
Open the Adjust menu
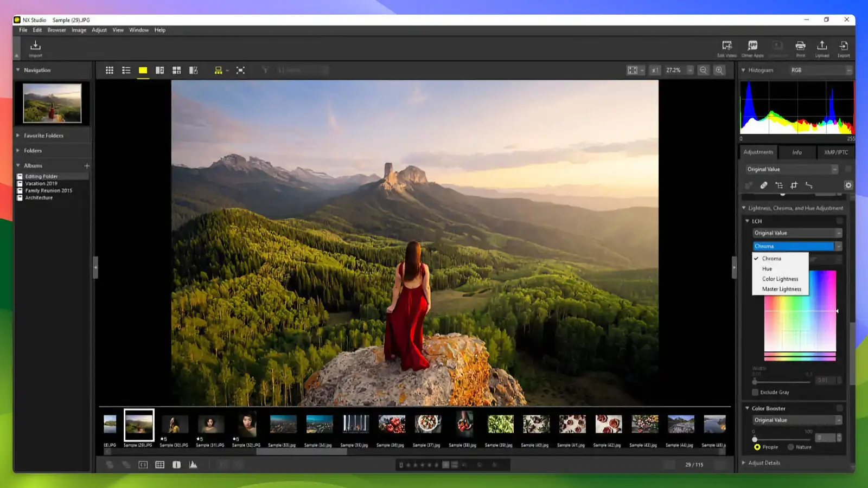[x=99, y=30]
